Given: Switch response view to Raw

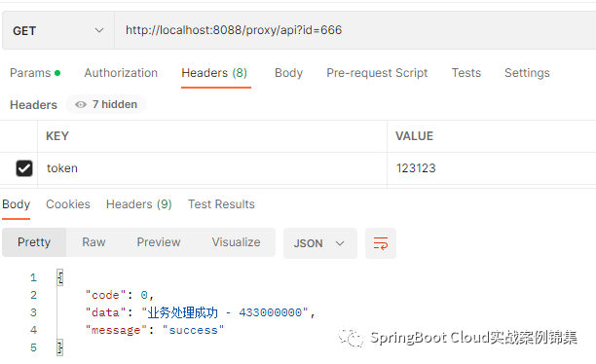Looking at the screenshot, I should pos(93,242).
